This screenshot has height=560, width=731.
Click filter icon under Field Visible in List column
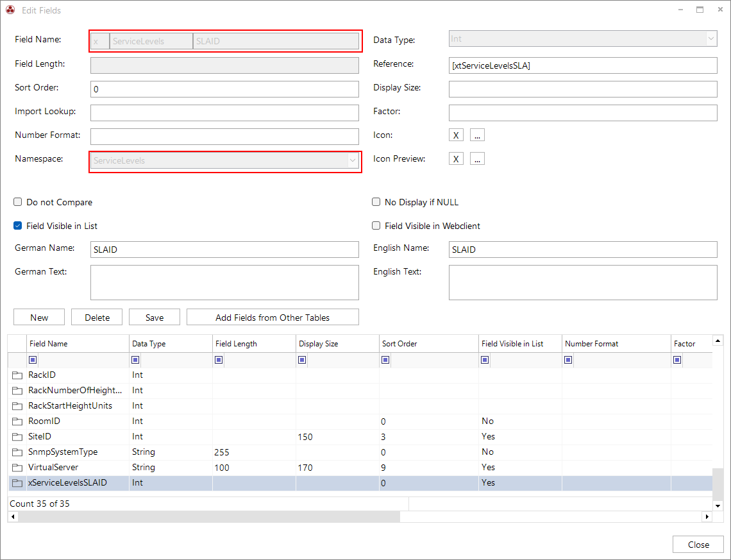pyautogui.click(x=485, y=359)
